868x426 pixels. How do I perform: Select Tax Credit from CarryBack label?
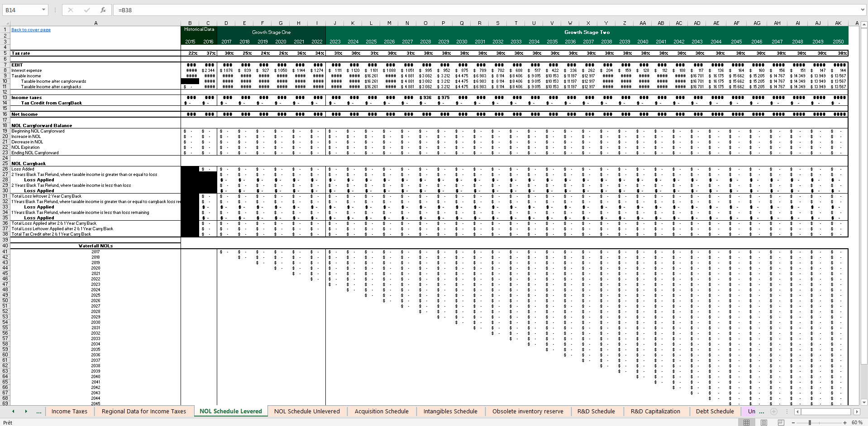coord(51,103)
